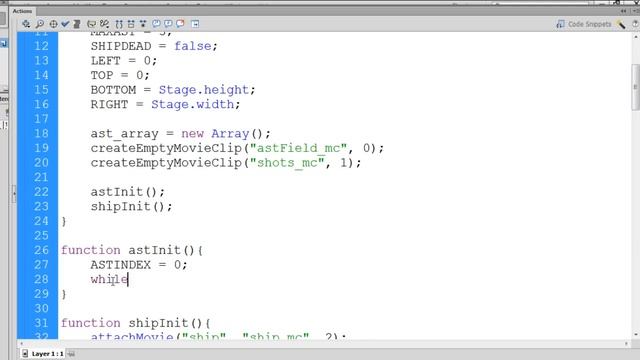640x360 pixels.
Task: Click the 'Array' keyword on line 18
Action: click(x=230, y=133)
